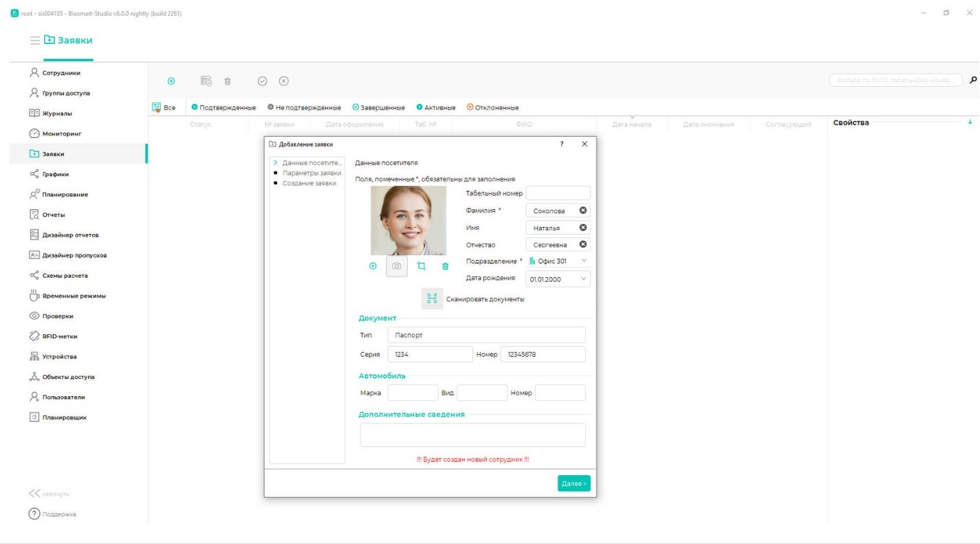Click the Далее button

(x=574, y=483)
